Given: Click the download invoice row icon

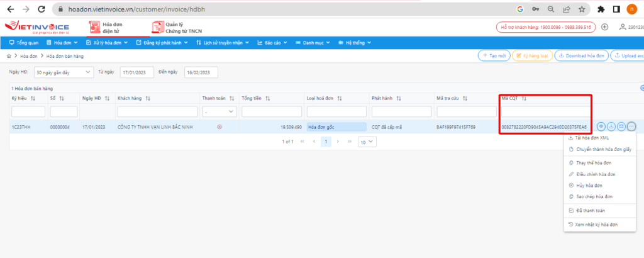Looking at the screenshot, I should pos(611,126).
